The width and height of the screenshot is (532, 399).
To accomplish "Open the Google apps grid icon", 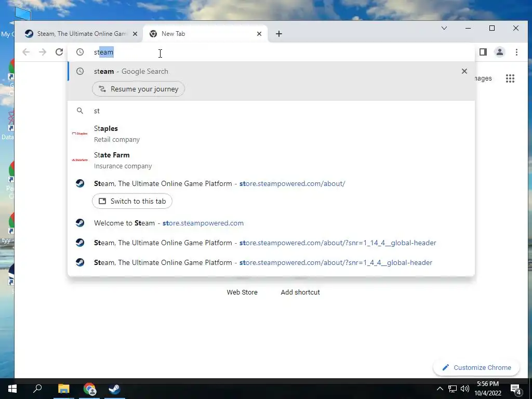I will tap(510, 78).
